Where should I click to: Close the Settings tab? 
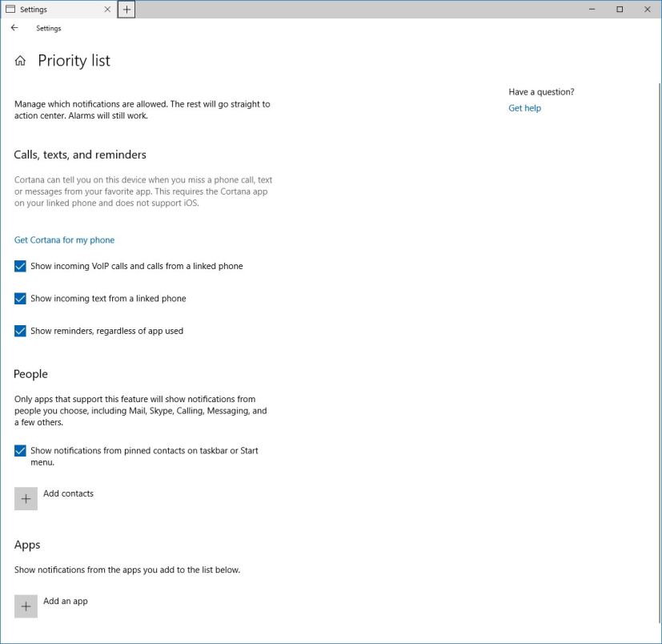point(107,10)
